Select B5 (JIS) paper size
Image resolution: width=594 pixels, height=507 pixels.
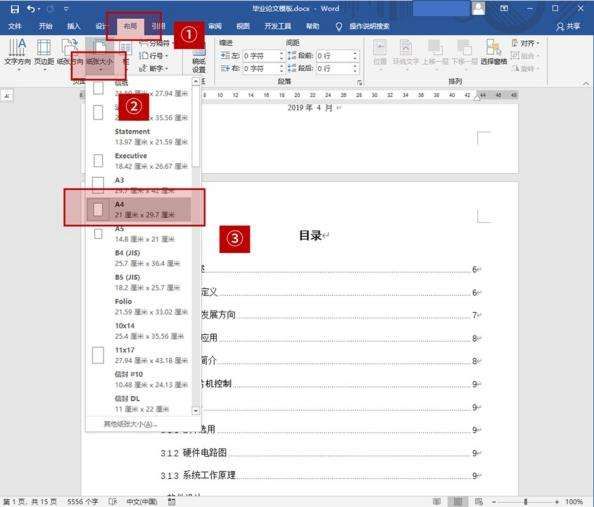139,282
